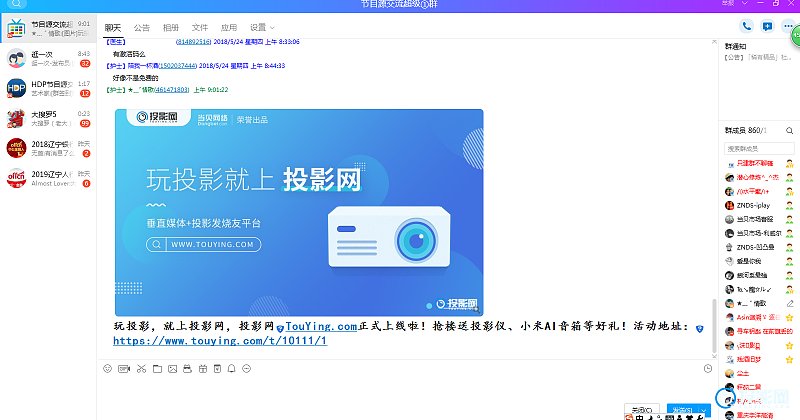Click the star icon beside Asin member
Image resolution: width=800 pixels, height=420 pixels.
(790, 317)
